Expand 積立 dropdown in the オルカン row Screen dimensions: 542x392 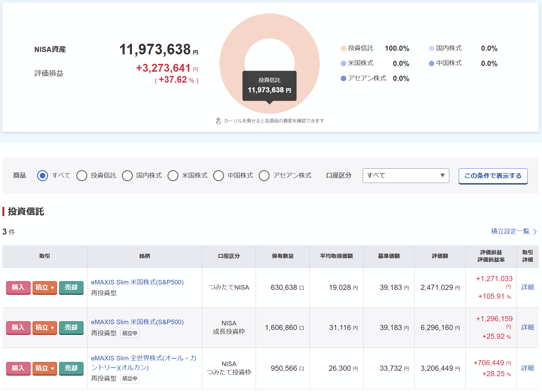coord(45,368)
